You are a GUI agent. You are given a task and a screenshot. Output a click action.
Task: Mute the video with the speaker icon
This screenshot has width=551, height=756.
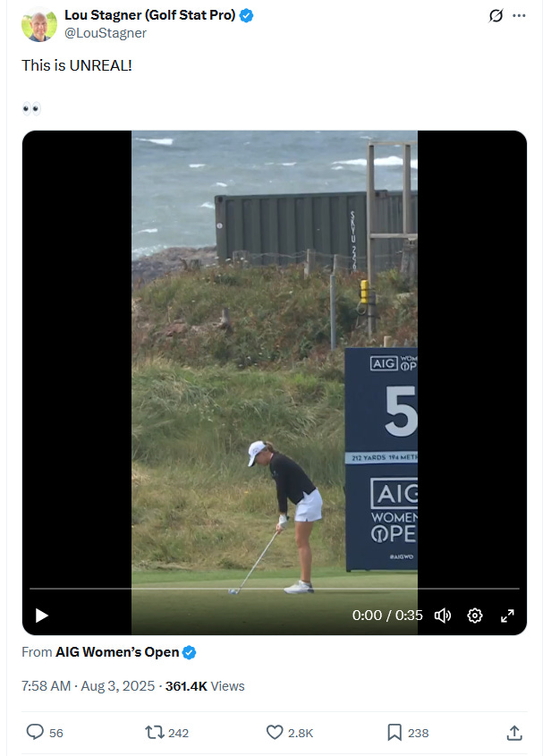(x=443, y=616)
